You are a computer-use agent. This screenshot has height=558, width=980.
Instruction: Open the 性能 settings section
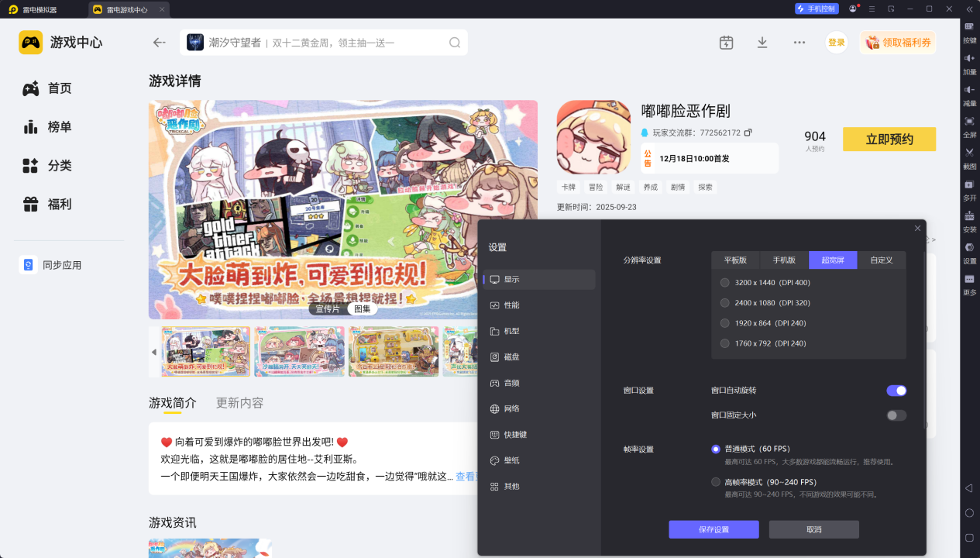(x=539, y=305)
